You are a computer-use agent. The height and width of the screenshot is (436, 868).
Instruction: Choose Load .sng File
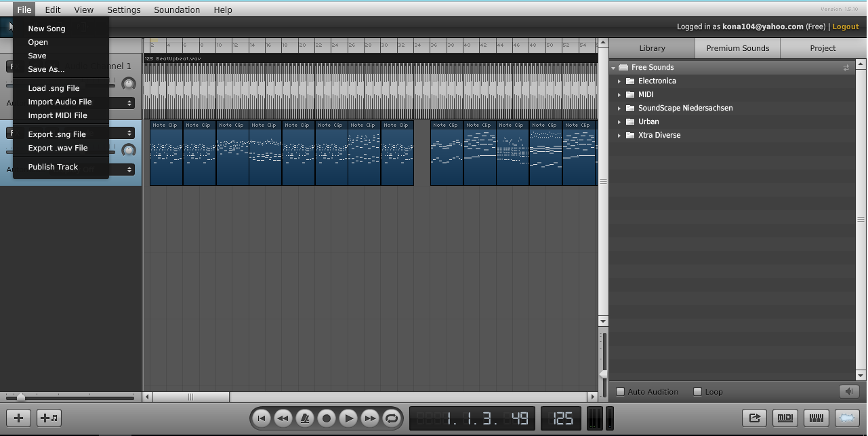tap(54, 88)
